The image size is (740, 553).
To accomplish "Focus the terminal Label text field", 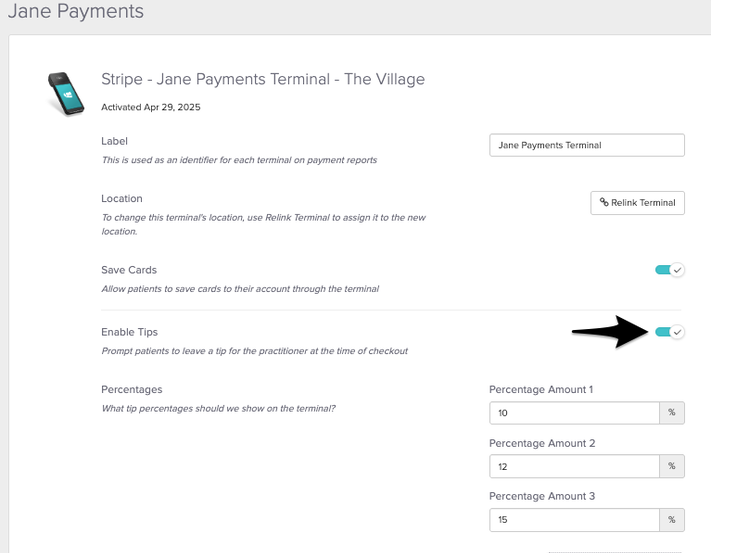I will pyautogui.click(x=587, y=145).
